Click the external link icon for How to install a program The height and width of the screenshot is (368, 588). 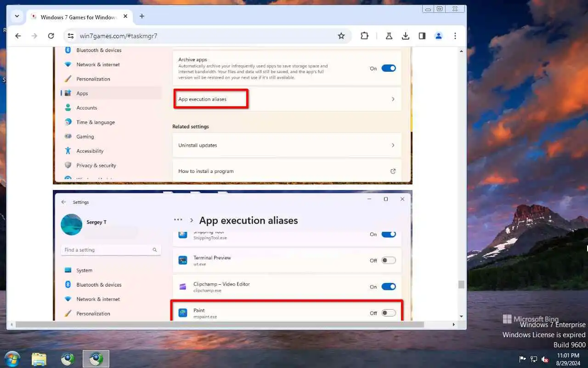pos(393,171)
